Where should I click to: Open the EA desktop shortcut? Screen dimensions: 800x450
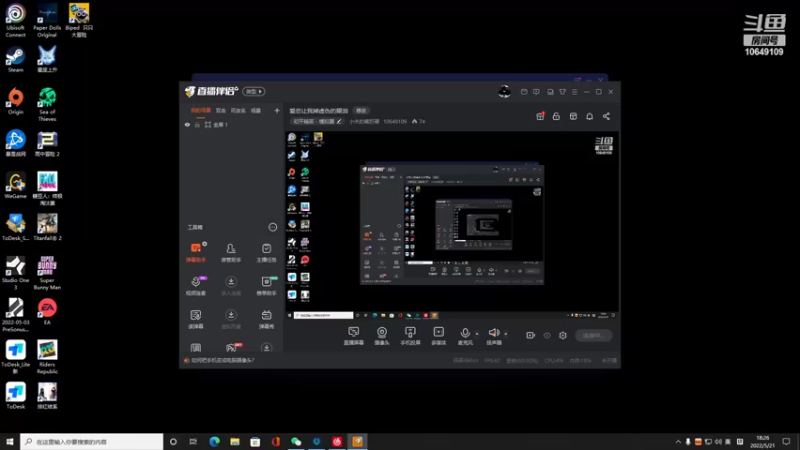(47, 312)
